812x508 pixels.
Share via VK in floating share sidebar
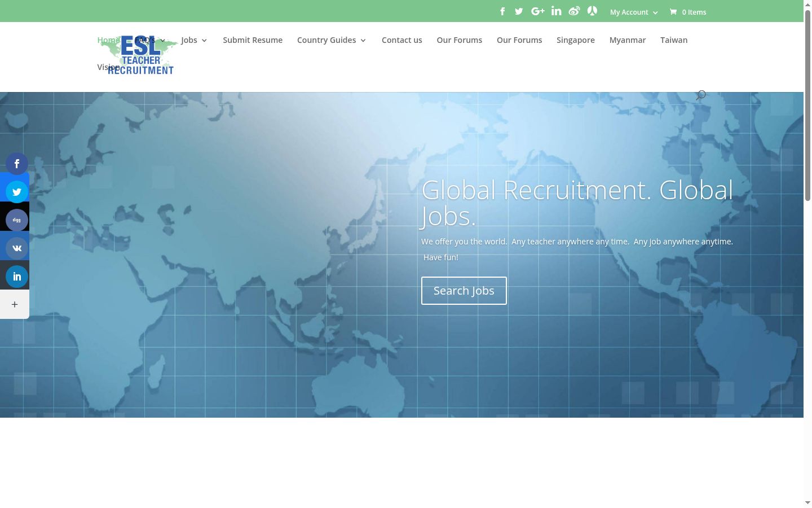(17, 248)
